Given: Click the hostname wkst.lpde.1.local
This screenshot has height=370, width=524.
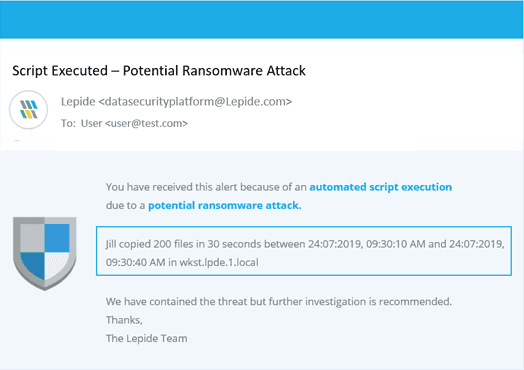Looking at the screenshot, I should [x=219, y=262].
